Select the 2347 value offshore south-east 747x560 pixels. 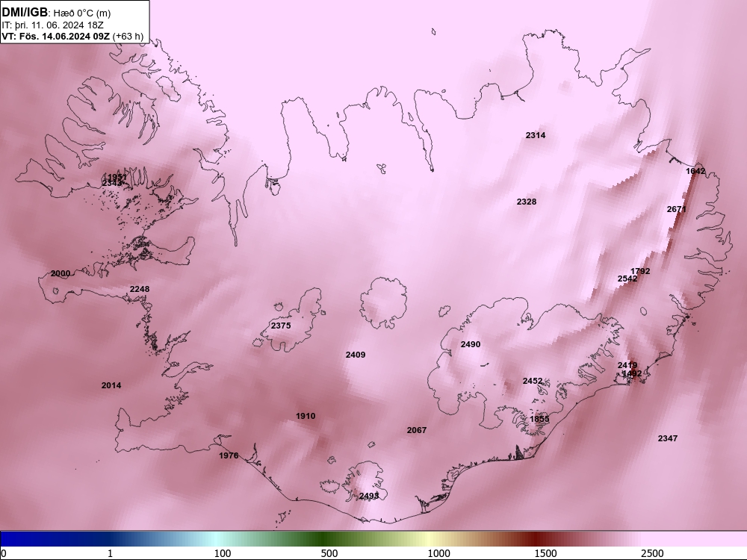pos(667,438)
